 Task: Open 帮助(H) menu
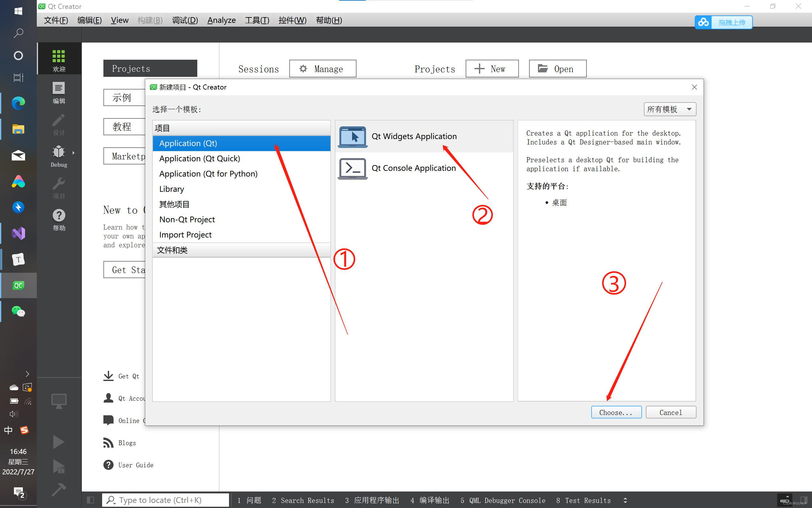(x=329, y=20)
